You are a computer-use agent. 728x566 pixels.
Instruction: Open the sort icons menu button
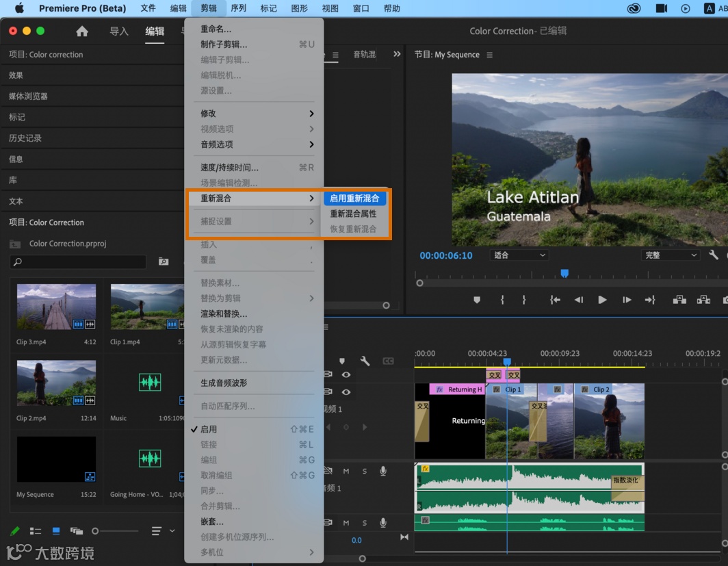click(x=157, y=530)
